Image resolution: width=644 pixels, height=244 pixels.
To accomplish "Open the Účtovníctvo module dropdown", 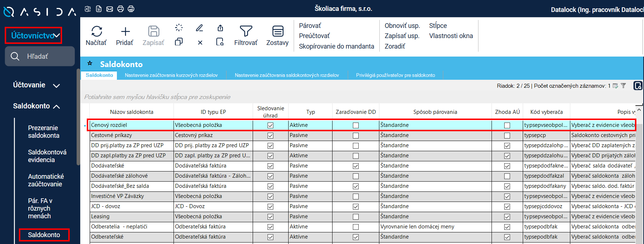I will coord(34,36).
